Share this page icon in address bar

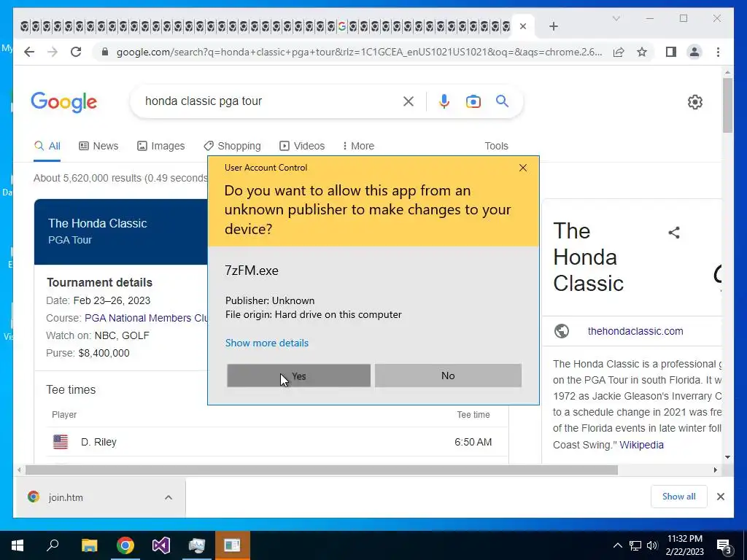(x=619, y=52)
